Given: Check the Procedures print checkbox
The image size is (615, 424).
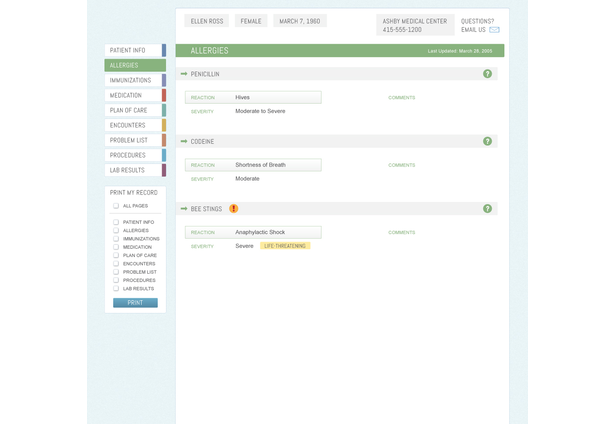Looking at the screenshot, I should 116,280.
